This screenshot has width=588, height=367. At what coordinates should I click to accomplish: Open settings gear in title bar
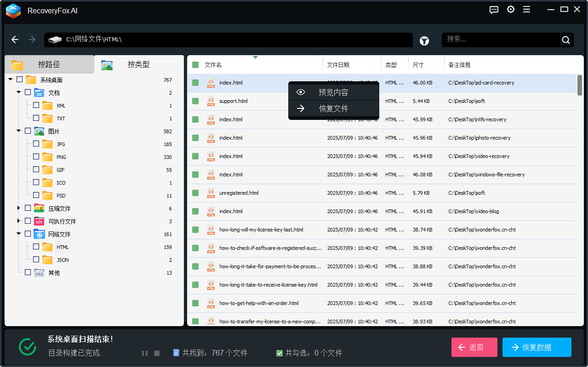pyautogui.click(x=510, y=10)
